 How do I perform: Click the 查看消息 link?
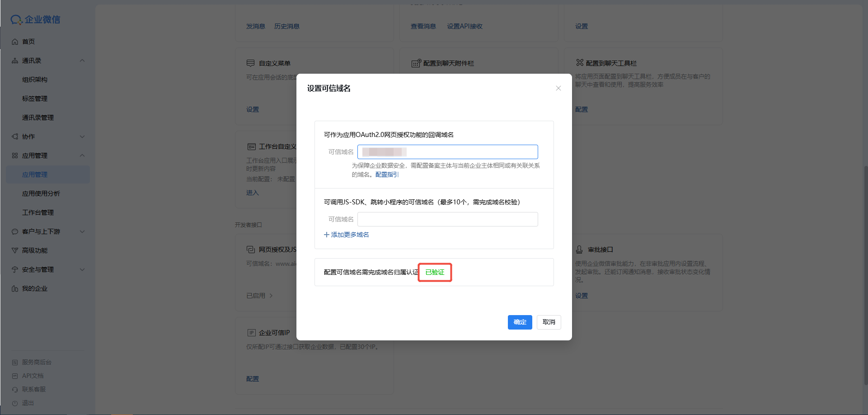423,26
